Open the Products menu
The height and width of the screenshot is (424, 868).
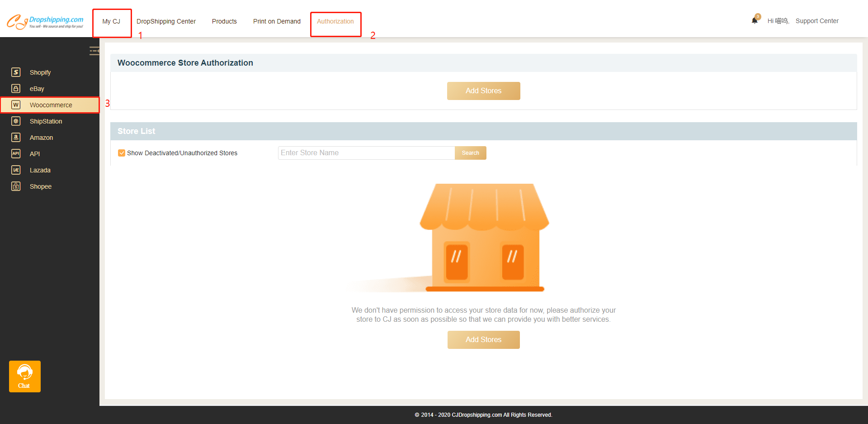click(x=224, y=21)
